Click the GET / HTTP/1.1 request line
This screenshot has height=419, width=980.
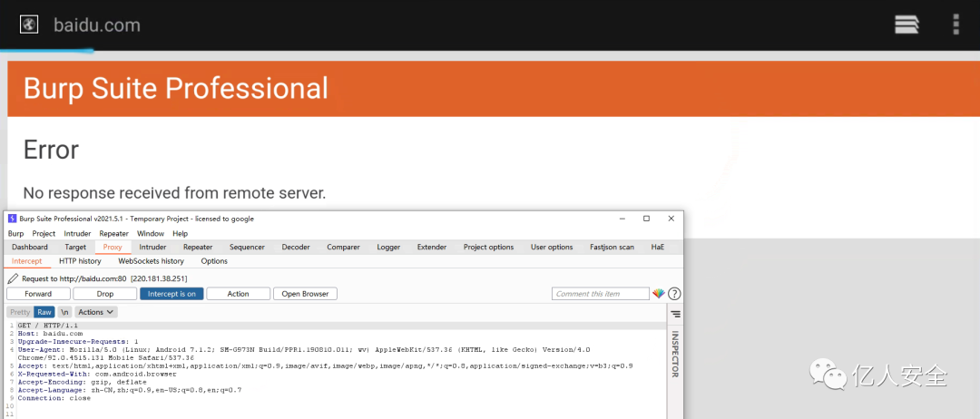(48, 326)
